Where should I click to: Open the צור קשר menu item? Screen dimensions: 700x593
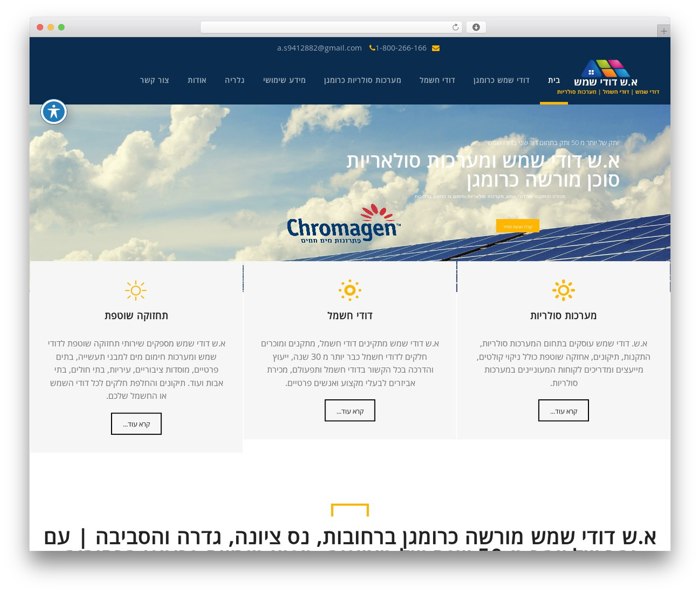point(154,80)
